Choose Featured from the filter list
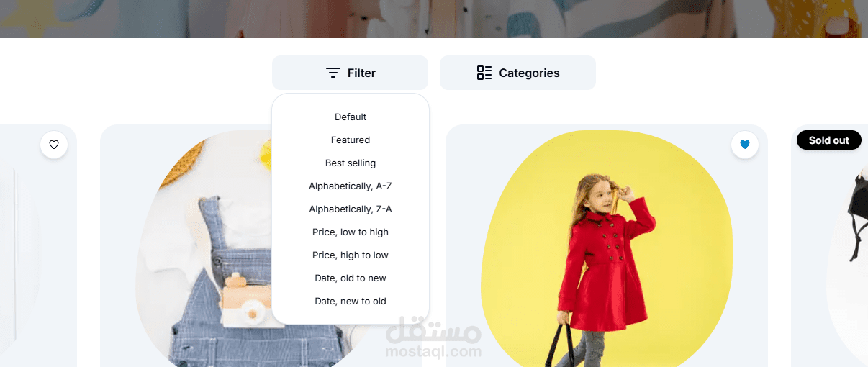The height and width of the screenshot is (367, 868). coord(351,140)
